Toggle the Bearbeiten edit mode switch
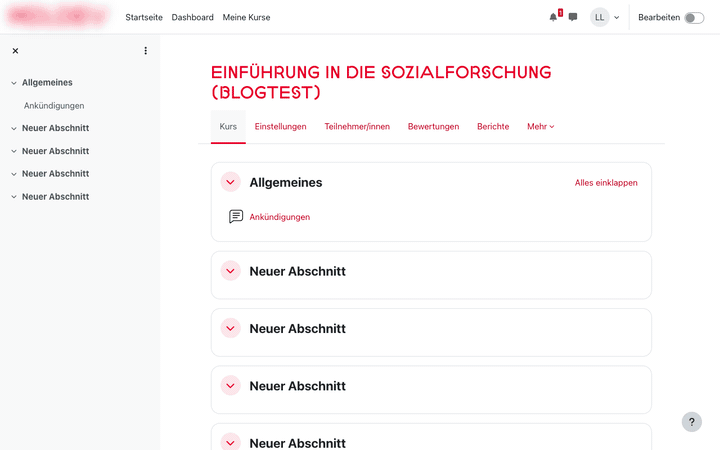The image size is (720, 450). coord(694,17)
